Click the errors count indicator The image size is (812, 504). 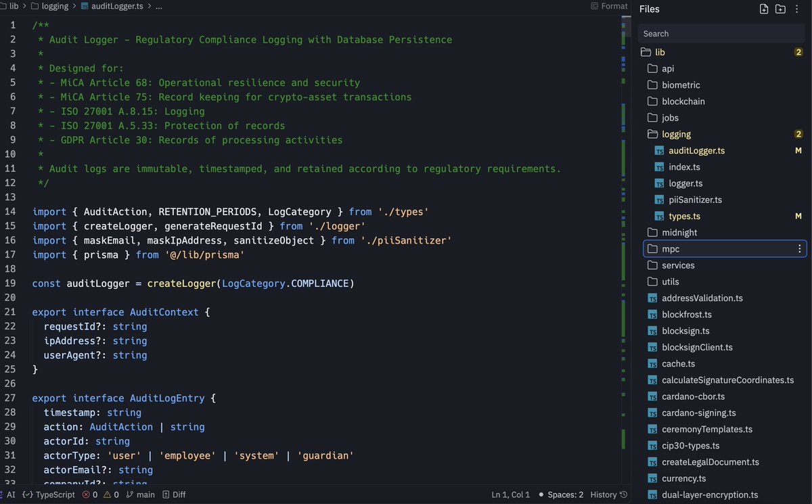coord(90,495)
